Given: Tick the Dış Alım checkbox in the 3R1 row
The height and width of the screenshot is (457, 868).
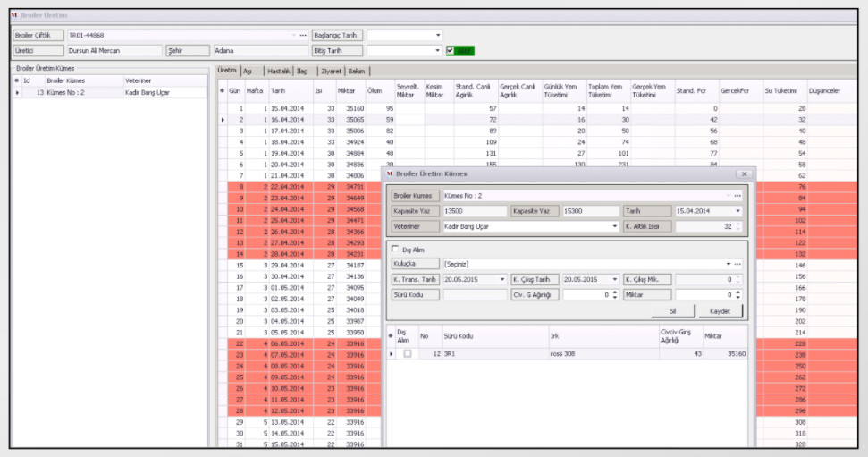Looking at the screenshot, I should point(408,353).
